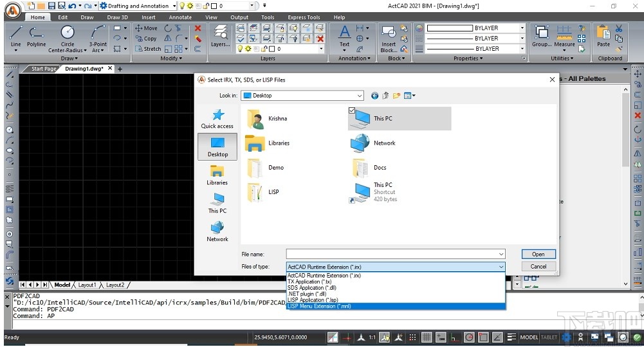Open the File name dropdown arrow

[x=501, y=254]
